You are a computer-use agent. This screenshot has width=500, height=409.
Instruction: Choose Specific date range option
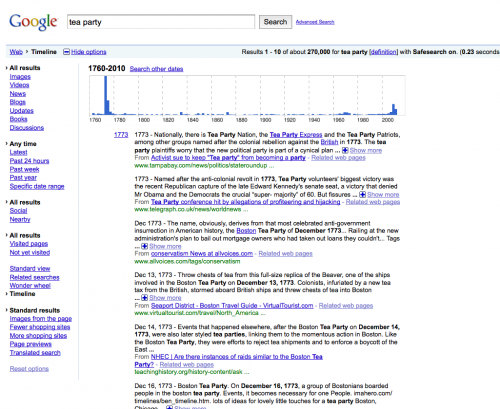point(37,186)
